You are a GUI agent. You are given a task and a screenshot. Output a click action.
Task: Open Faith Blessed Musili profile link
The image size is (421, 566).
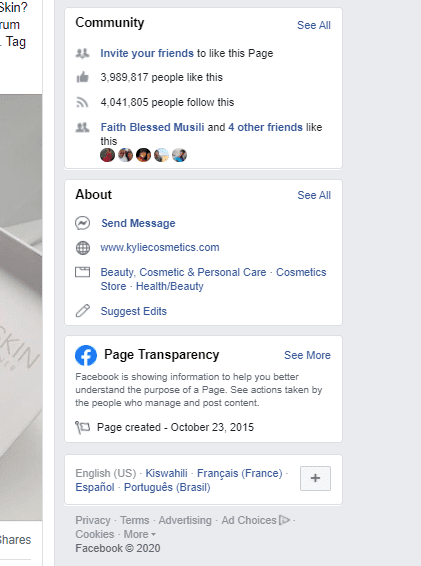[x=152, y=127]
